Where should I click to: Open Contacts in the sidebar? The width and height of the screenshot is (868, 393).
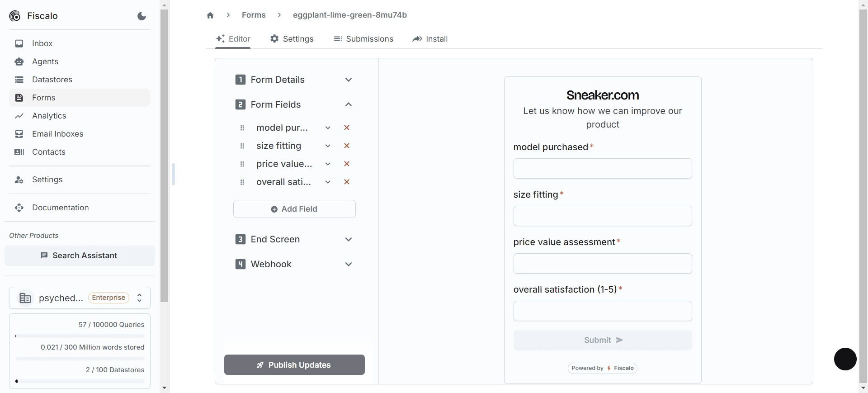[x=80, y=152]
